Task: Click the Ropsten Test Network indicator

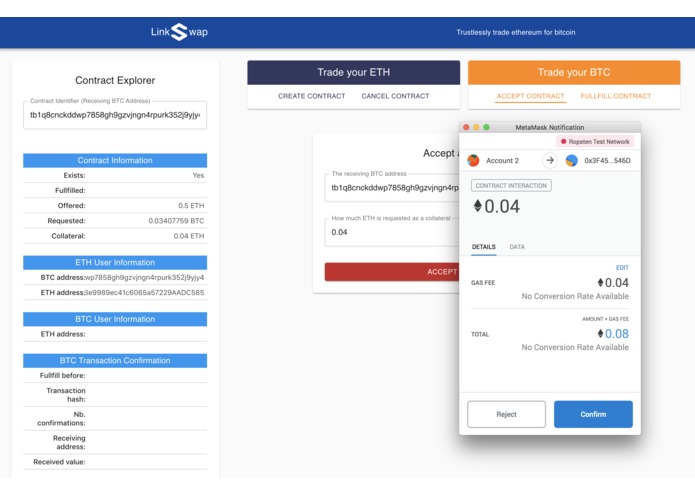Action: point(595,142)
